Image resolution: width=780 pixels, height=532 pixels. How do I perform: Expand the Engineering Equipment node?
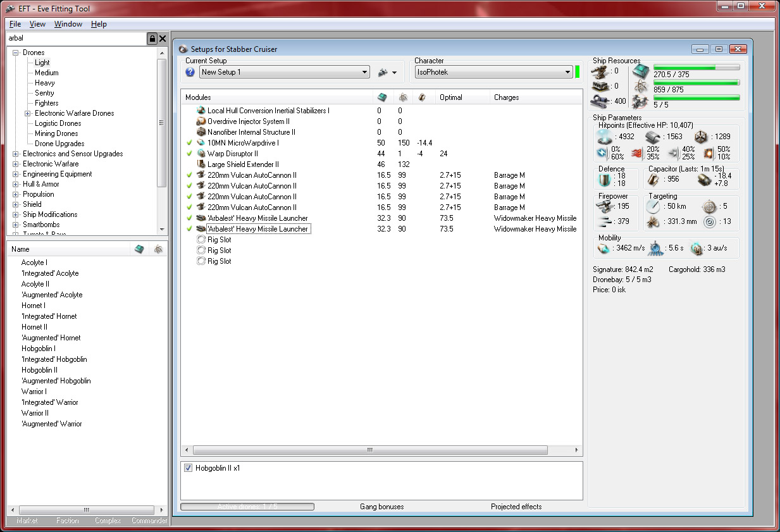[16, 174]
